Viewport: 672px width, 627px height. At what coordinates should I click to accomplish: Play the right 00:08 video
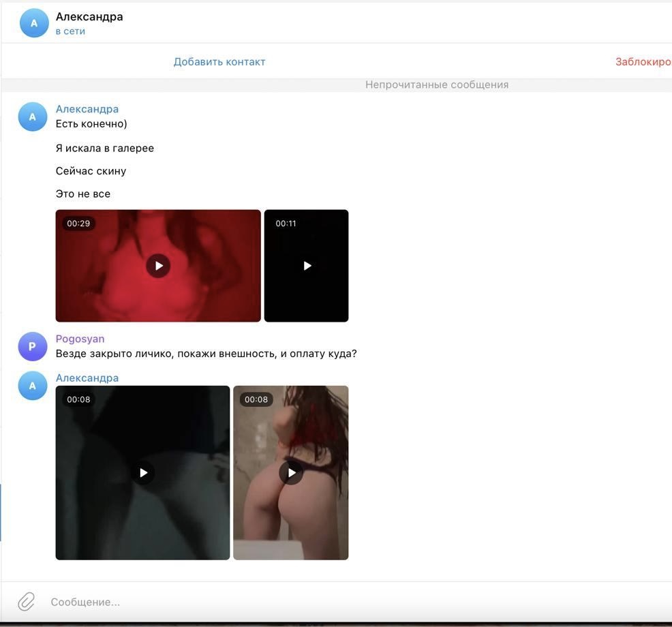pyautogui.click(x=291, y=472)
